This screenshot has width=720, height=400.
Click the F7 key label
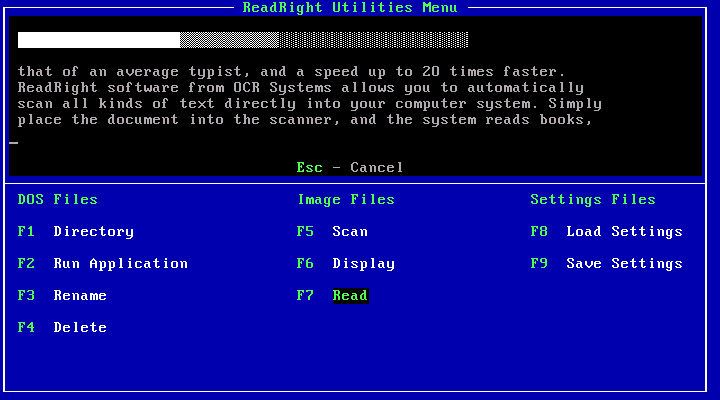click(x=305, y=295)
